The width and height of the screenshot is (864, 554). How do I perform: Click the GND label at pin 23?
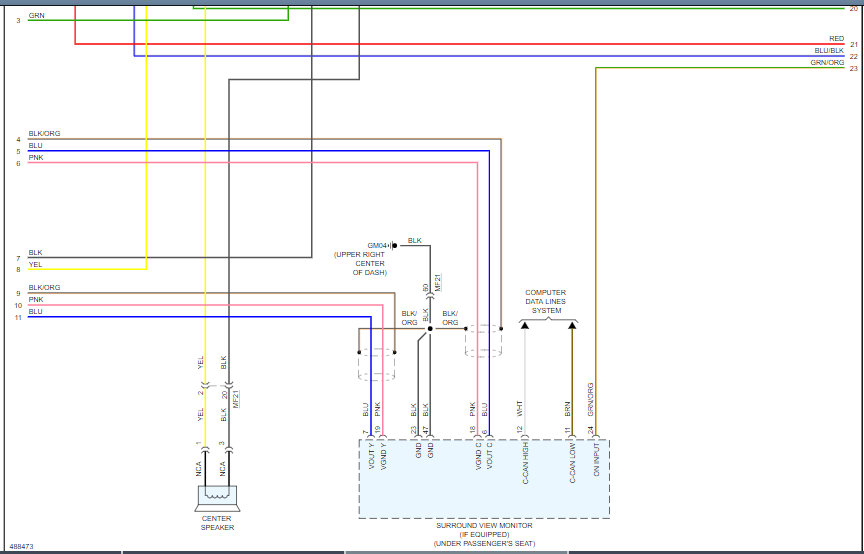pos(419,451)
